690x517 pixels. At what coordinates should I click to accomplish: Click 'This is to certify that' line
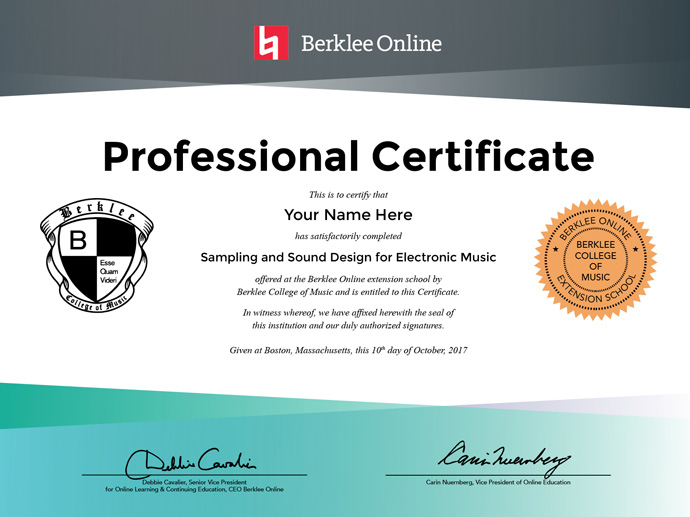coord(348,194)
